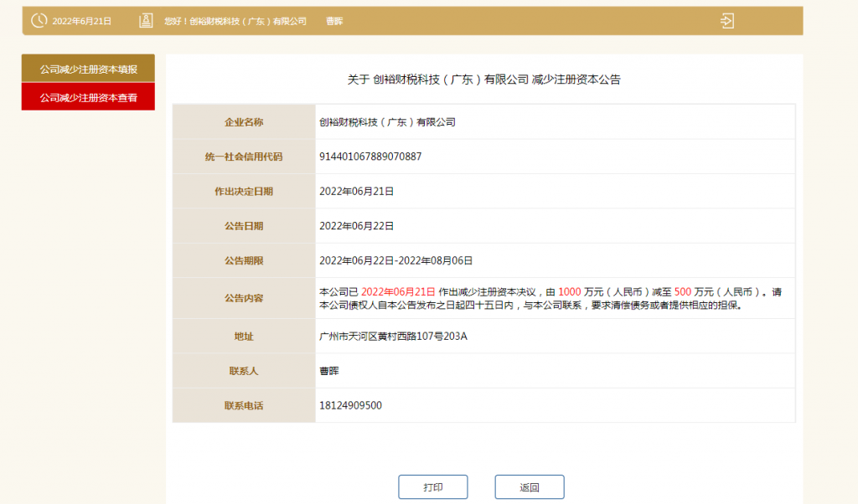Click the 公告日期 label cell
The image size is (858, 504).
point(244,226)
